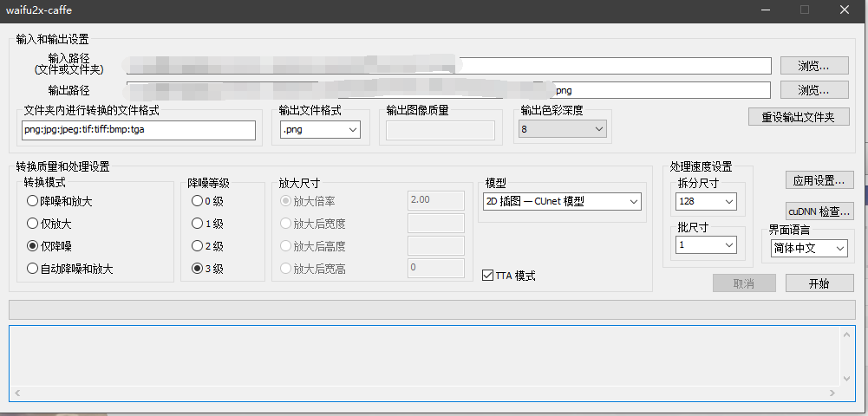Click the 输入路径 text field
868x416 pixels.
pyautogui.click(x=449, y=65)
